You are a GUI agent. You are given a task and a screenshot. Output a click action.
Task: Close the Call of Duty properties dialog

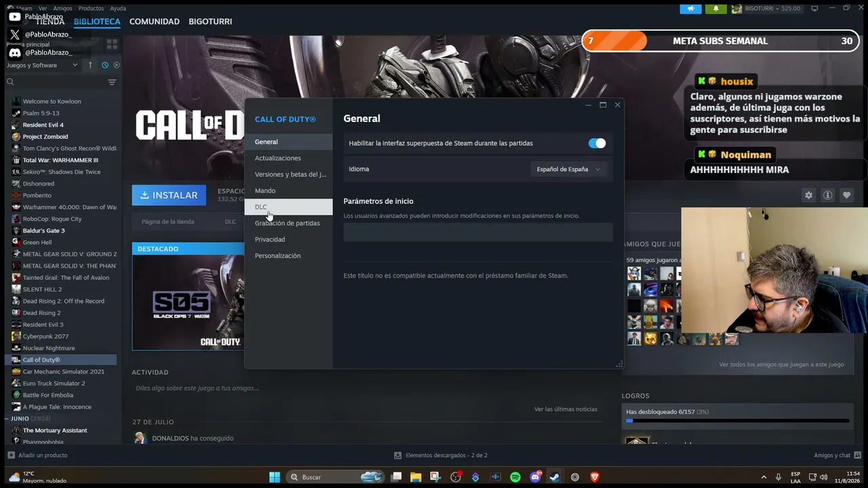(617, 105)
